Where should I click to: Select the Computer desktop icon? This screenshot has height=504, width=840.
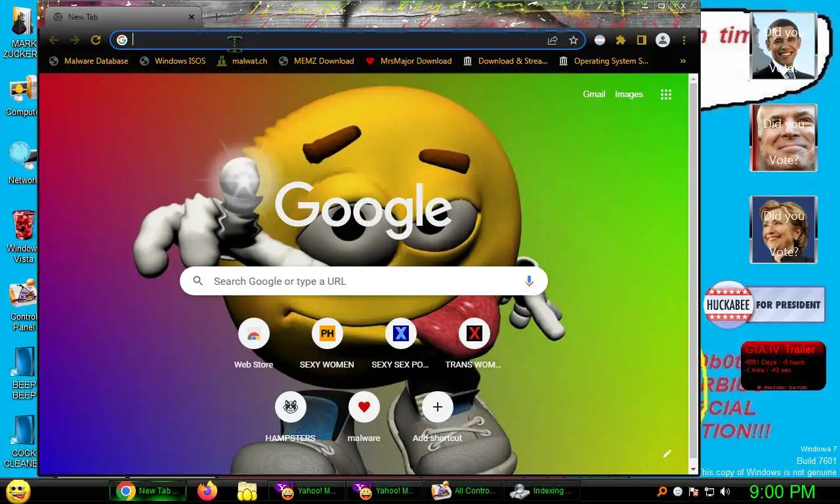(x=22, y=95)
